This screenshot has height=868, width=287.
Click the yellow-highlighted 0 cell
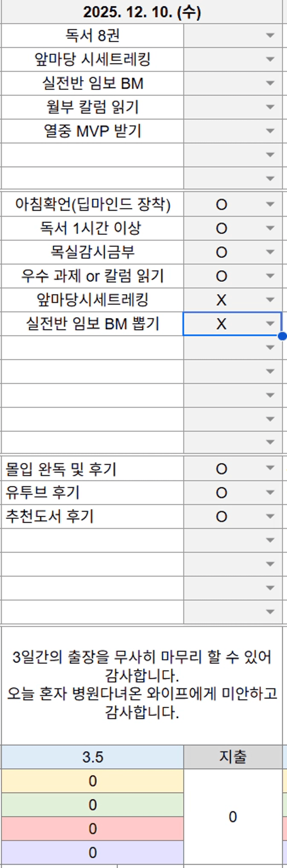tap(92, 781)
